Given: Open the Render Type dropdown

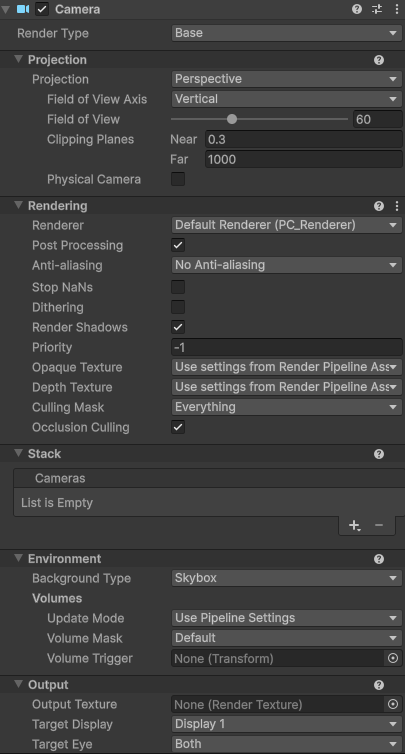Looking at the screenshot, I should [x=287, y=33].
